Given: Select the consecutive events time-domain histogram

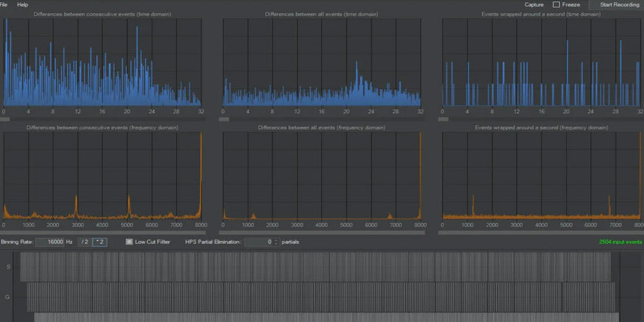Looking at the screenshot, I should (x=103, y=62).
